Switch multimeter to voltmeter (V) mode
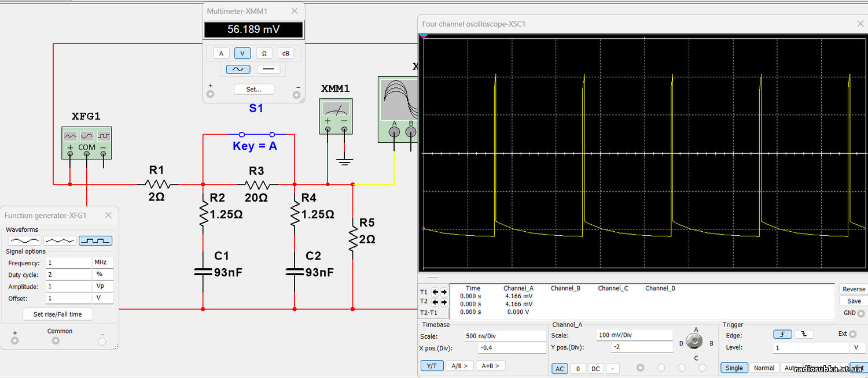 point(242,53)
